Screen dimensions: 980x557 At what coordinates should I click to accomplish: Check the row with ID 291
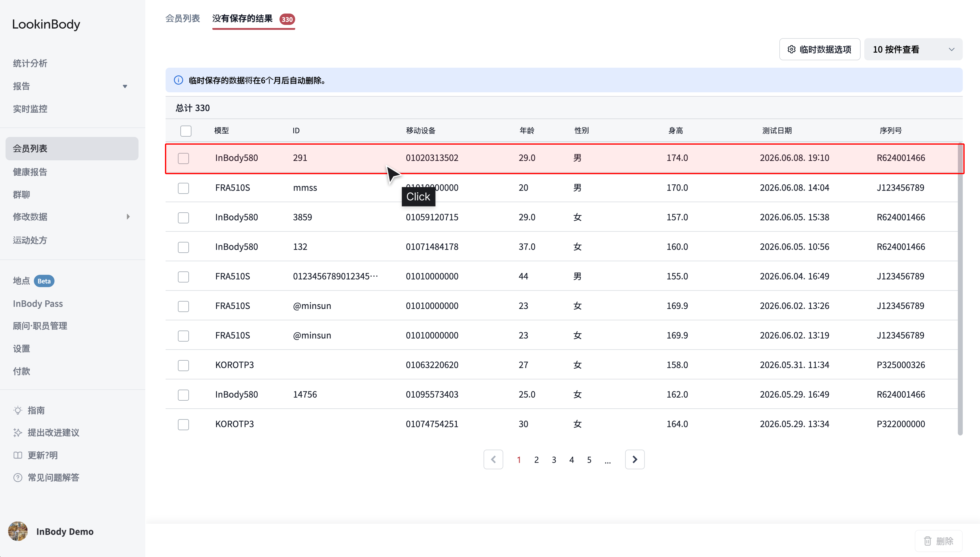(x=183, y=158)
